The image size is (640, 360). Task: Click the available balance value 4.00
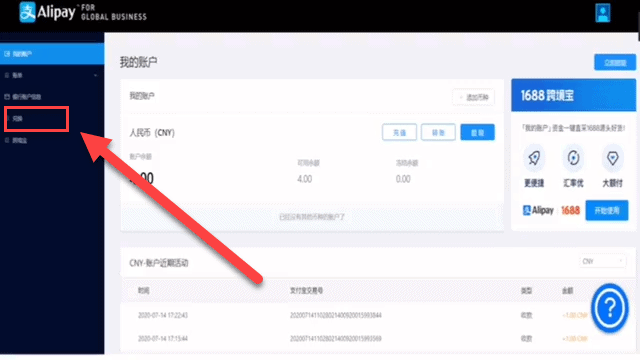pos(304,179)
